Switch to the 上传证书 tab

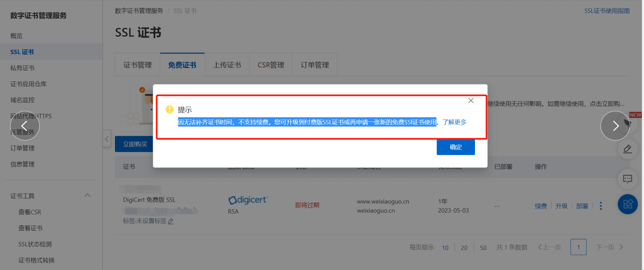click(227, 65)
